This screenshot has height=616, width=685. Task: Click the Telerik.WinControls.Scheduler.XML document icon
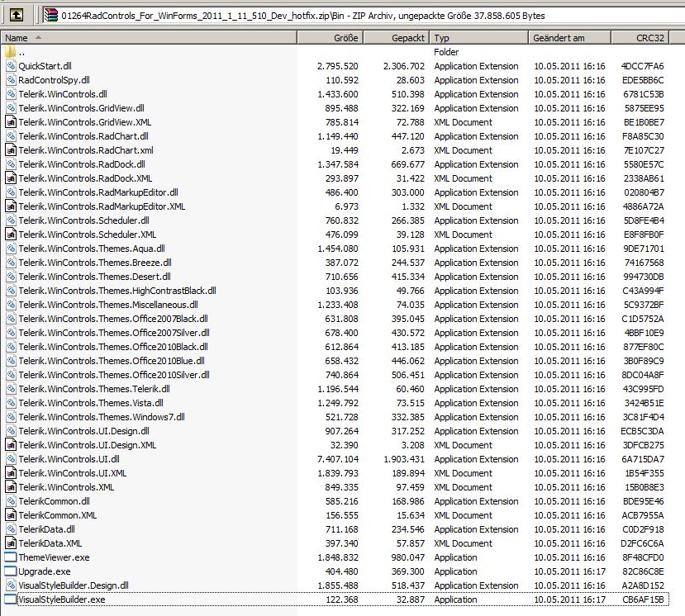11,235
